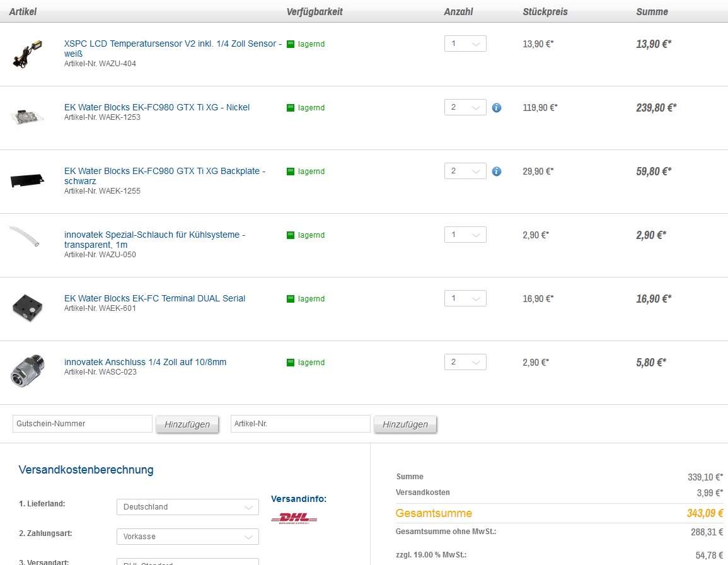
Task: Click unit price 119,90 €
Action: (x=540, y=108)
